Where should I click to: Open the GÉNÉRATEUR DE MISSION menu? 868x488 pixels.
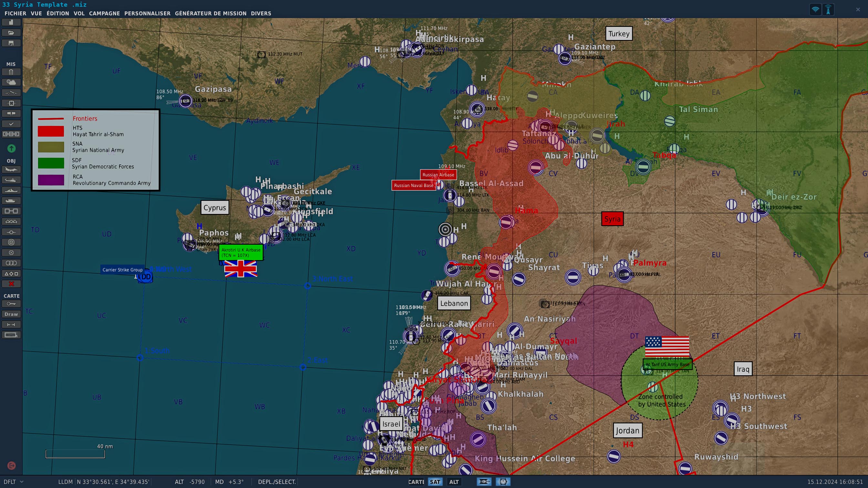211,14
